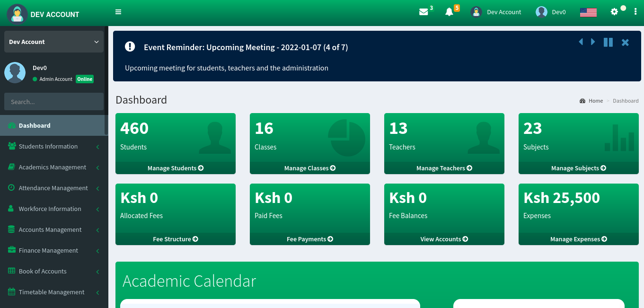Expand Students Information menu

point(48,147)
